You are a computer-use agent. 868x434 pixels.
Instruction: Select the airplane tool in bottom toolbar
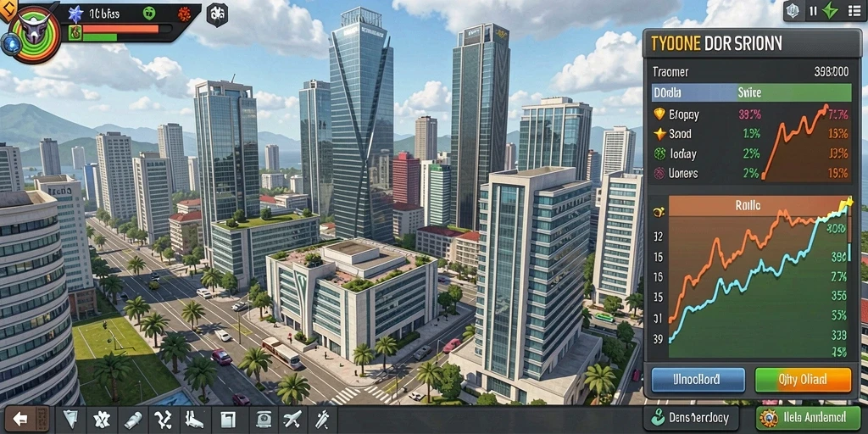coord(292,419)
